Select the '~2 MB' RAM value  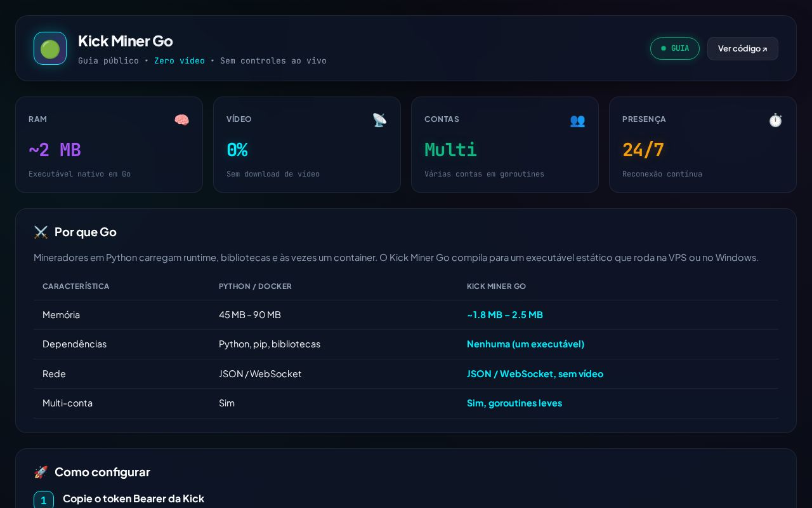55,150
